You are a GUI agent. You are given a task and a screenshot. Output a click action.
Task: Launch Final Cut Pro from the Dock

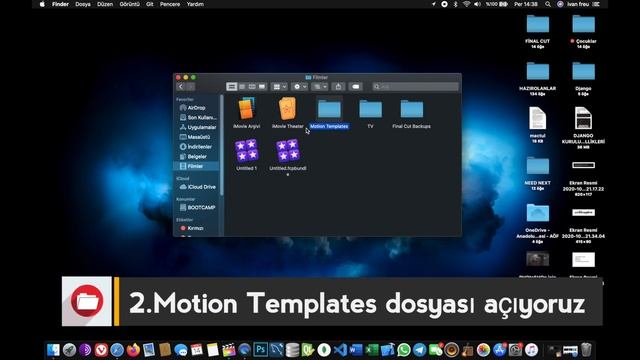pyautogui.click(x=229, y=350)
